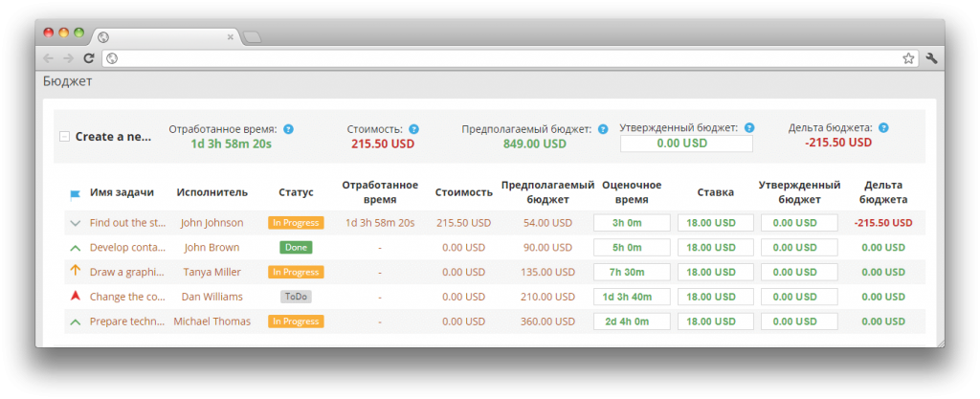The image size is (980, 399).
Task: Open help icon next to Утвержденный бюджет
Action: (749, 127)
